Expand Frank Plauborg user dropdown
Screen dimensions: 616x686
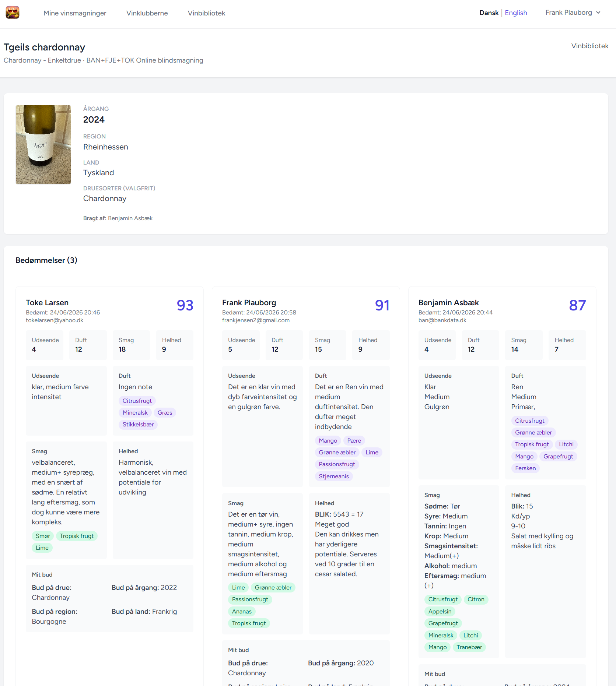pos(573,13)
